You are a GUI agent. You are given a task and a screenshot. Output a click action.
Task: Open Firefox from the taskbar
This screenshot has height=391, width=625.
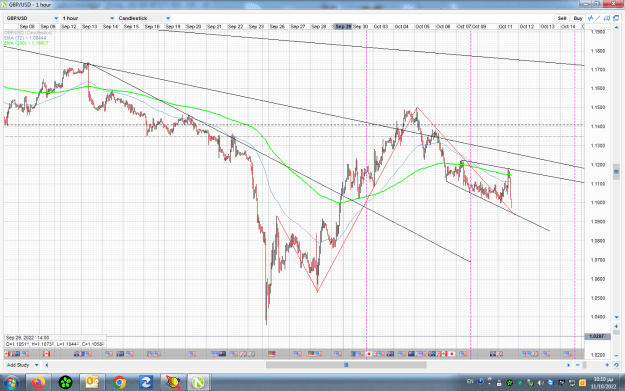point(39,383)
